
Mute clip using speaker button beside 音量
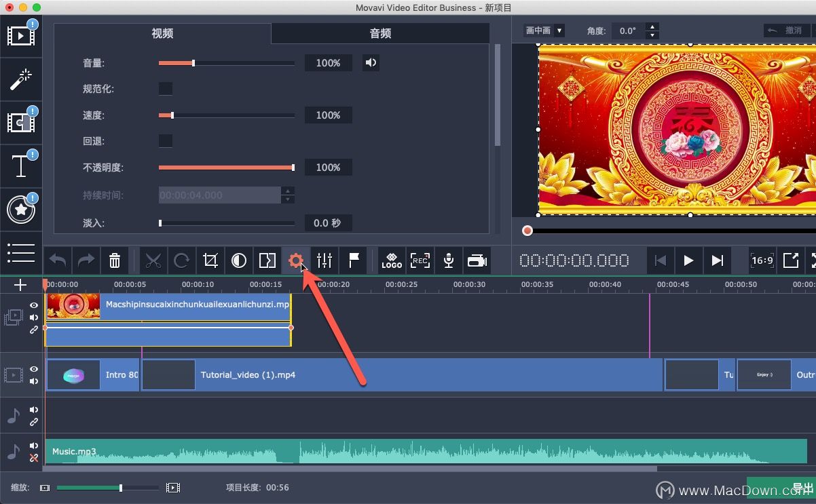[371, 63]
